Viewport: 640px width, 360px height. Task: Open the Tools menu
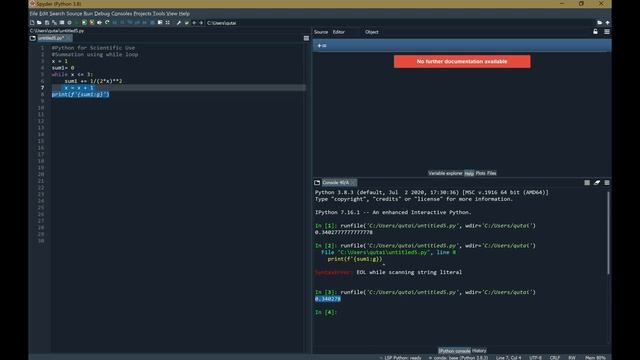click(x=159, y=13)
